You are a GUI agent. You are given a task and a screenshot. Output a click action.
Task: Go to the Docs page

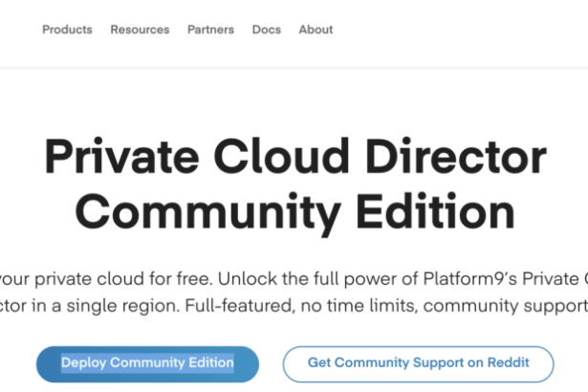(x=267, y=30)
